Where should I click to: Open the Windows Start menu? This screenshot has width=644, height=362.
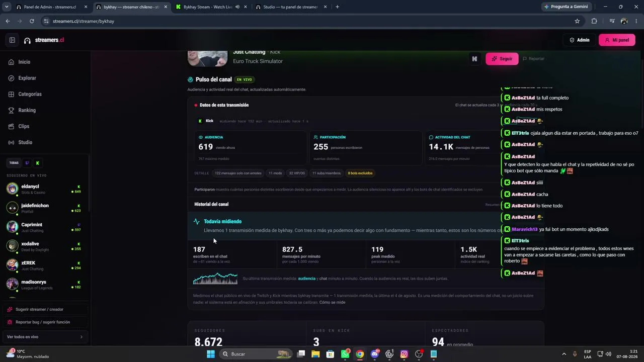tap(211, 354)
